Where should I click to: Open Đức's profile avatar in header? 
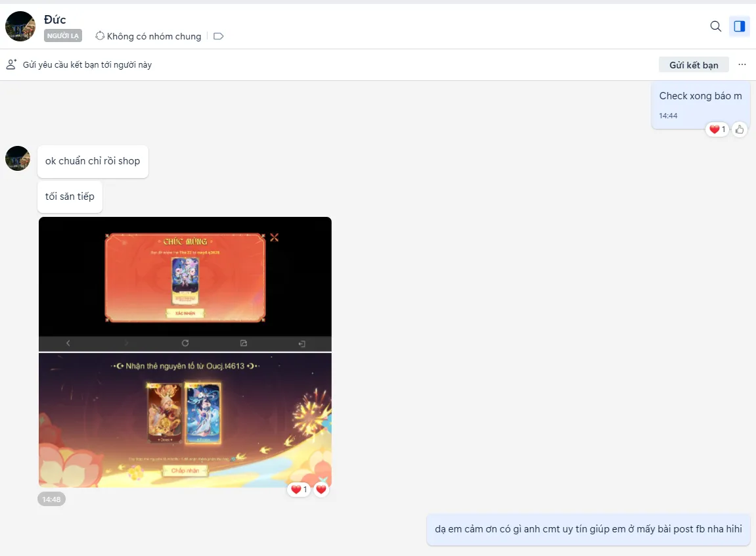(20, 26)
